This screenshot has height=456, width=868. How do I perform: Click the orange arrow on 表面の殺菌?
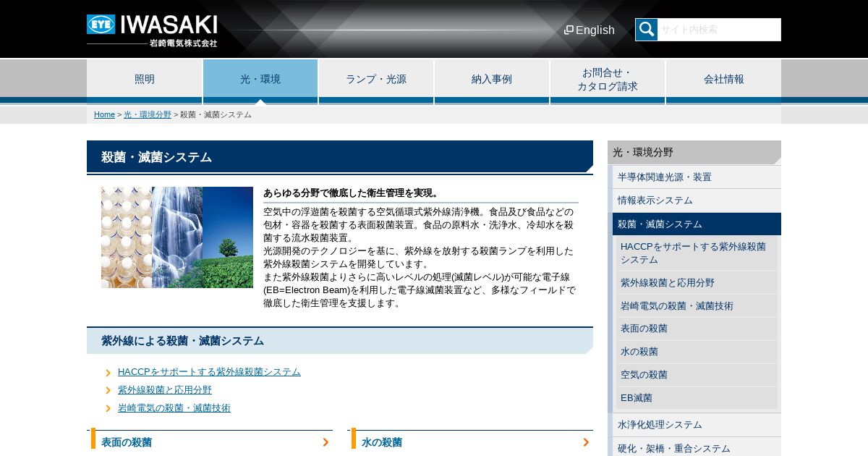pyautogui.click(x=325, y=442)
